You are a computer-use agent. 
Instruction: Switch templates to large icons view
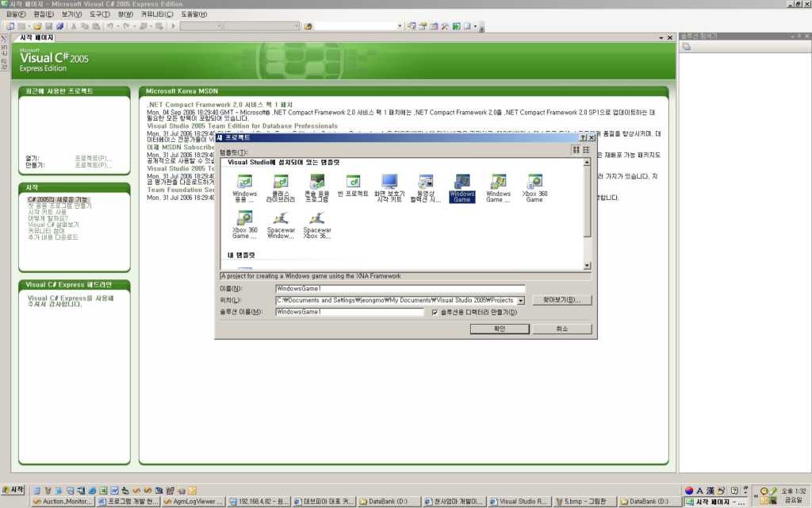coord(576,150)
